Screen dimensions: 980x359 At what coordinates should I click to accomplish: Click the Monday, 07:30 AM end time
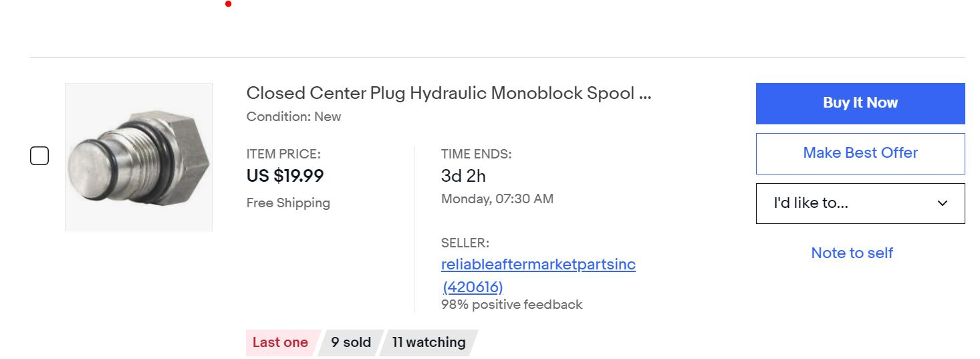(497, 199)
